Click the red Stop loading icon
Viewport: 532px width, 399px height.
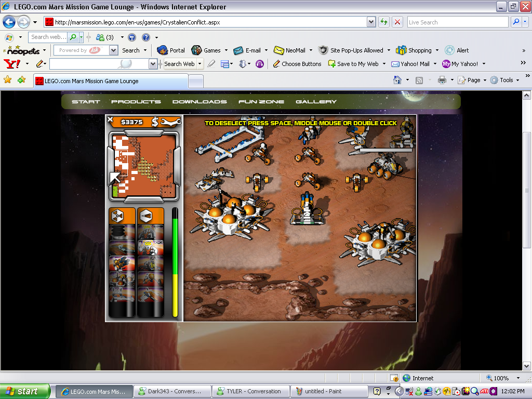pyautogui.click(x=397, y=22)
